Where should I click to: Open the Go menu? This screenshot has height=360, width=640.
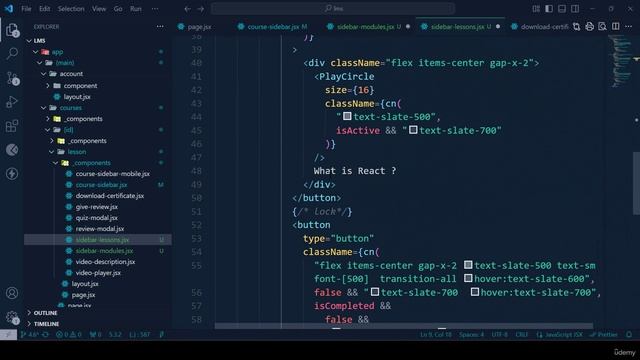click(x=118, y=9)
